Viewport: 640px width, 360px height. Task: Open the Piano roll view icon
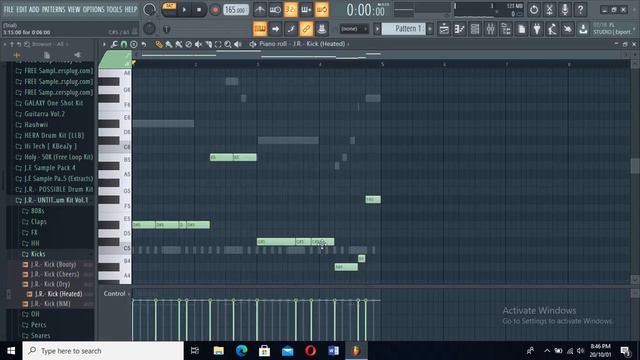[x=460, y=29]
